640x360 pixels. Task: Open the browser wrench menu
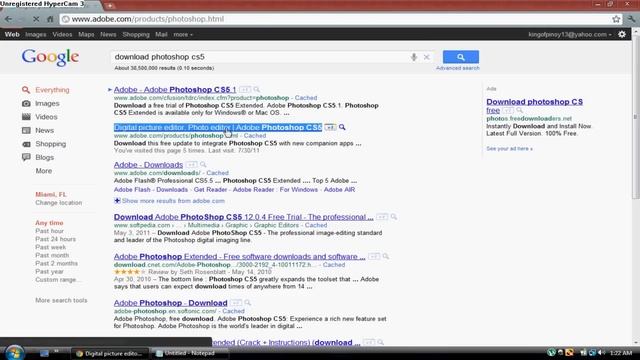tap(631, 19)
